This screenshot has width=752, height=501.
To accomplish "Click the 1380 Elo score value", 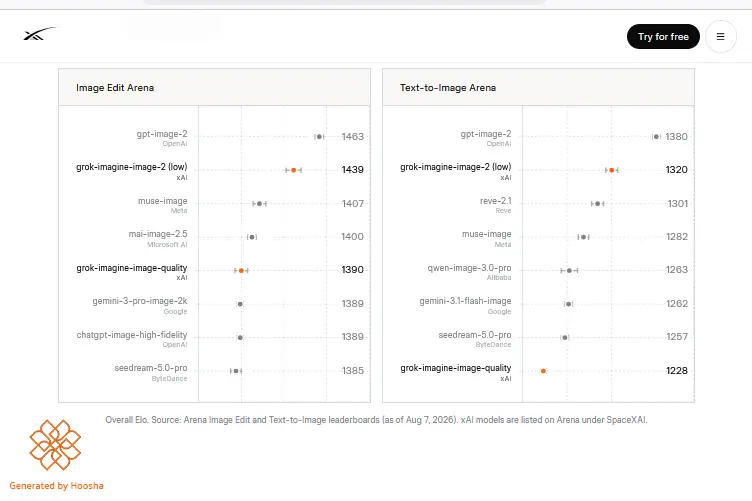I will [676, 137].
